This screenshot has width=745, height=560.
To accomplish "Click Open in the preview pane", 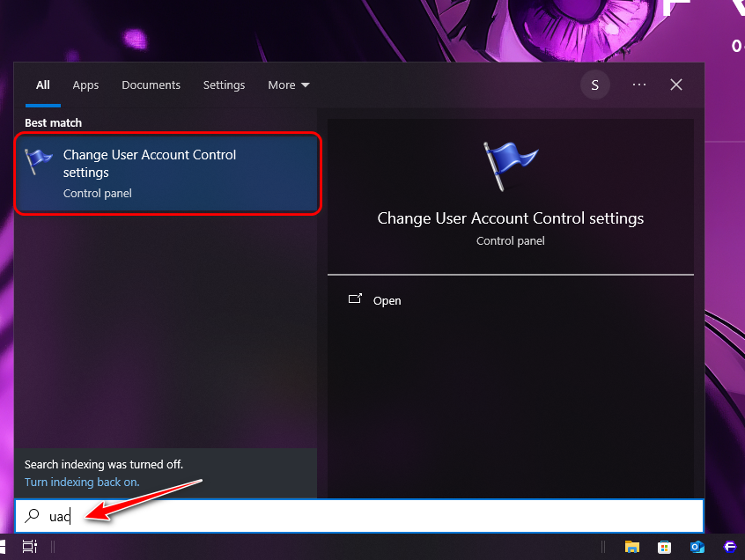I will [x=387, y=300].
